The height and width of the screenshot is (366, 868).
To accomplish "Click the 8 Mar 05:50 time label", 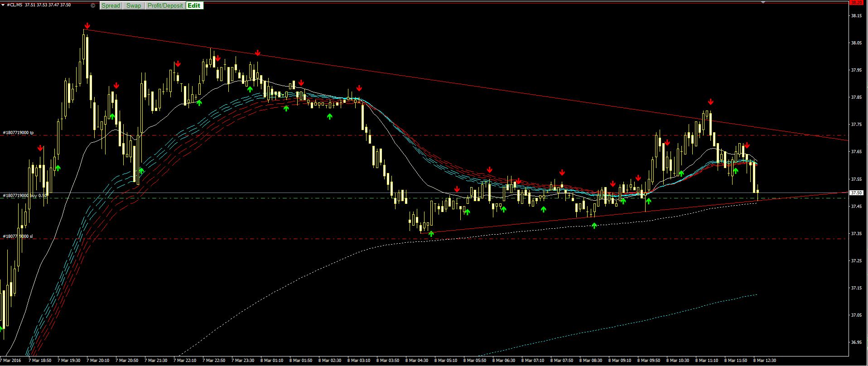I will point(475,361).
